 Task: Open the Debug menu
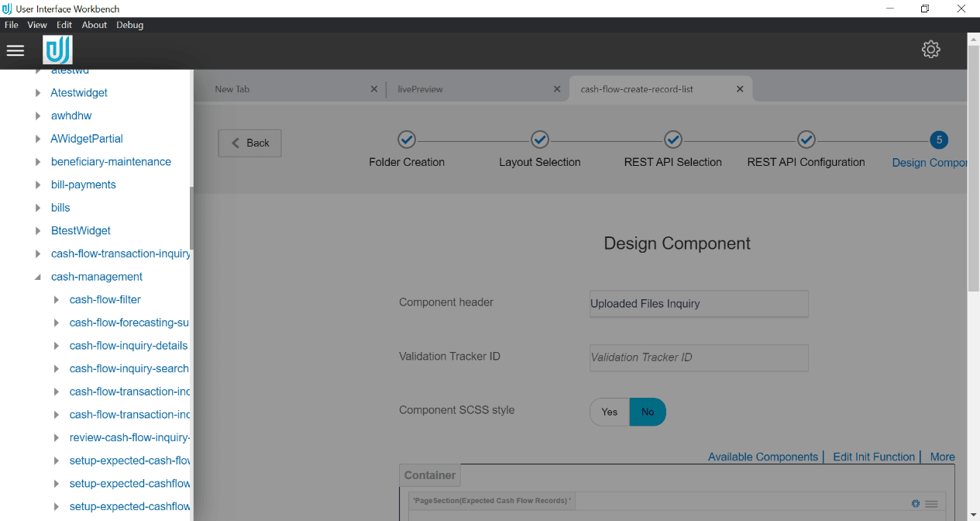point(129,24)
